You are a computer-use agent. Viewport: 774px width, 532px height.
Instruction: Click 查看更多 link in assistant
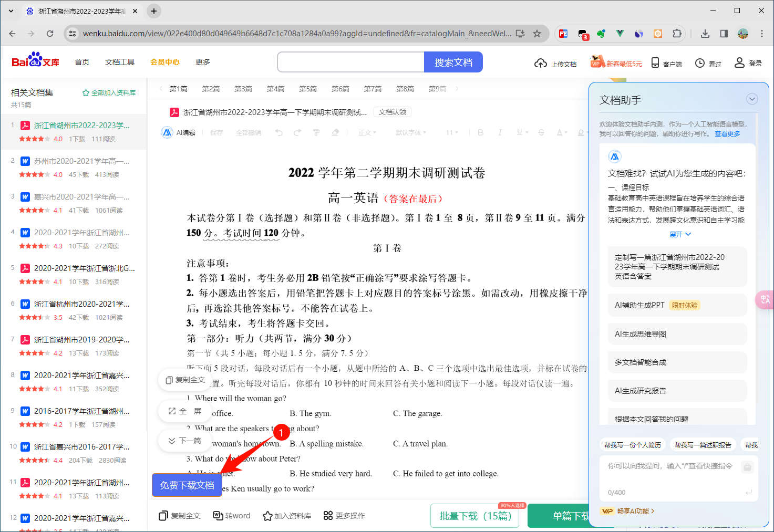click(727, 133)
